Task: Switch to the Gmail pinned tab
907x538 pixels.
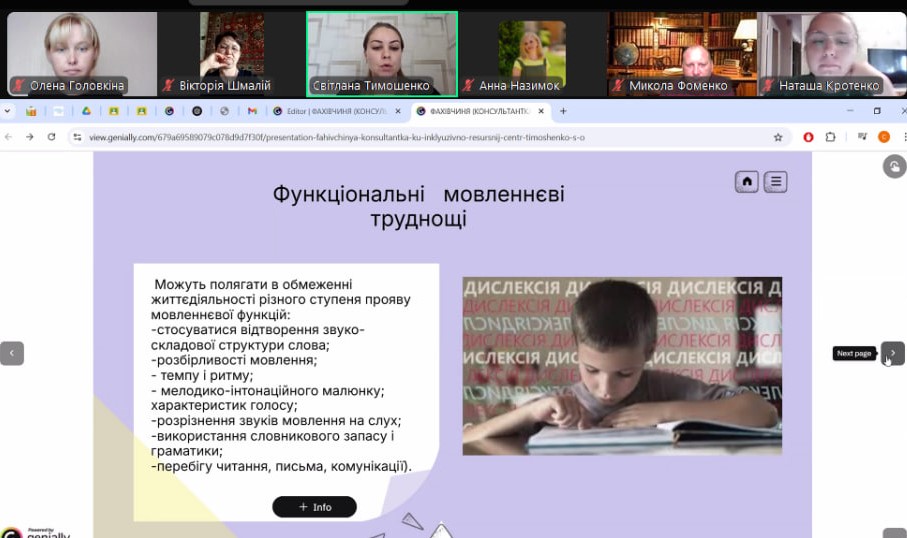Action: click(x=252, y=111)
